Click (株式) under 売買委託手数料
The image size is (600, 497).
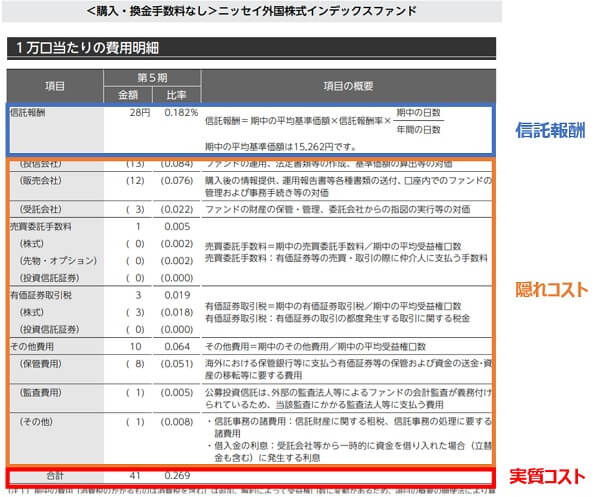[32, 244]
